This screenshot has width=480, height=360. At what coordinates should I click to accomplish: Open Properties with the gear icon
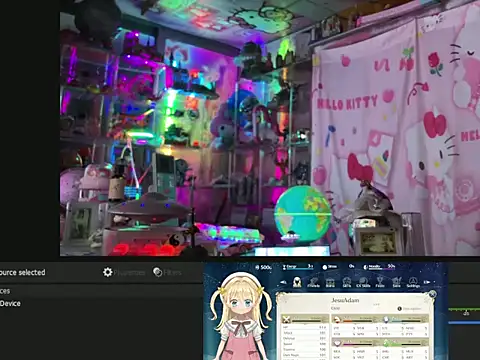[x=124, y=272]
